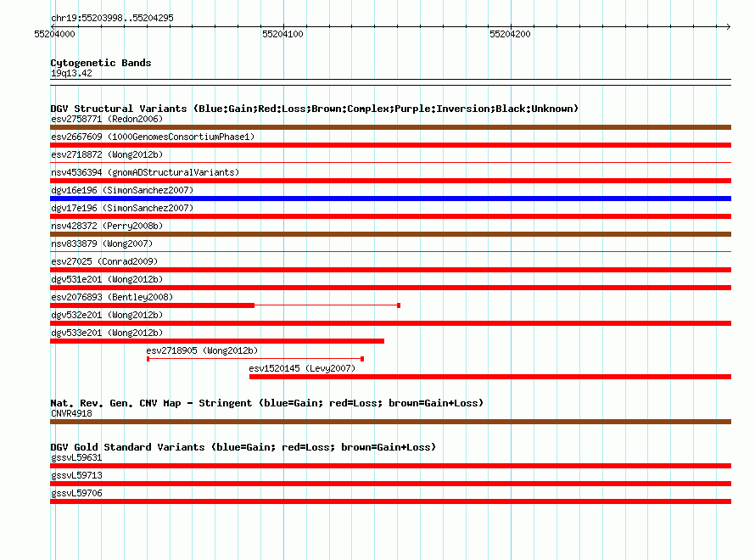Click the CNVR4918 brown CNV map bar
Viewport: 755px width, 560px height.
[390, 422]
